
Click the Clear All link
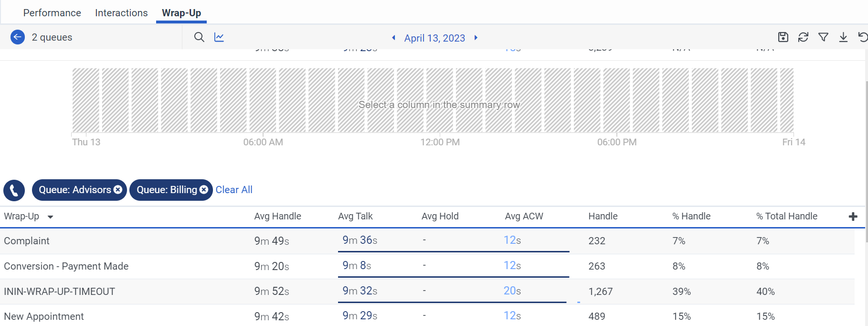[234, 190]
